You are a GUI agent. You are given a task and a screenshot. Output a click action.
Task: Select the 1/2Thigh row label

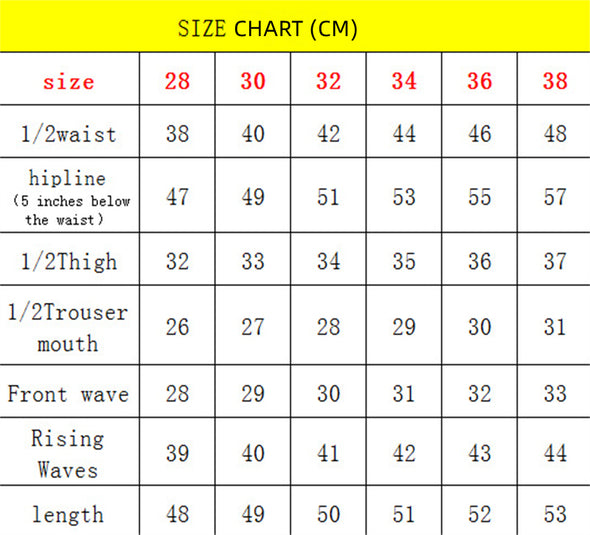click(69, 261)
